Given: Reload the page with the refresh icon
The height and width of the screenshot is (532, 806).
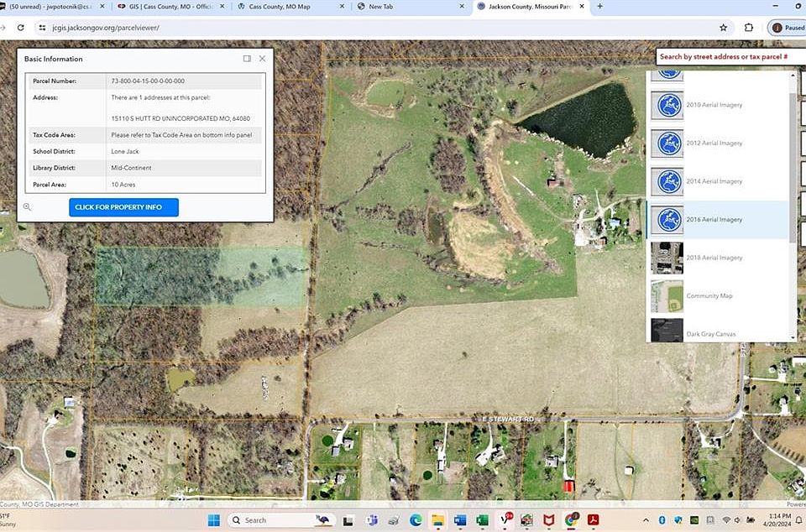Looking at the screenshot, I should [21, 28].
